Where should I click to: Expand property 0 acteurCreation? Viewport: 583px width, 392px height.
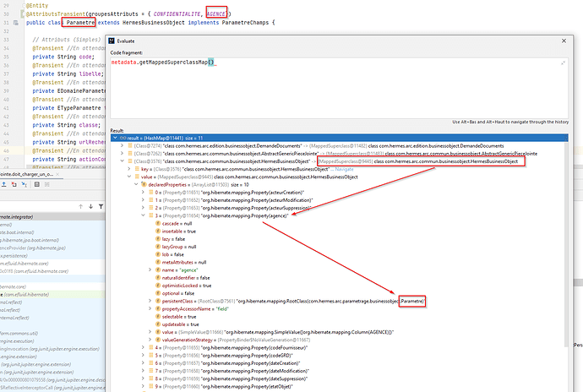click(143, 193)
